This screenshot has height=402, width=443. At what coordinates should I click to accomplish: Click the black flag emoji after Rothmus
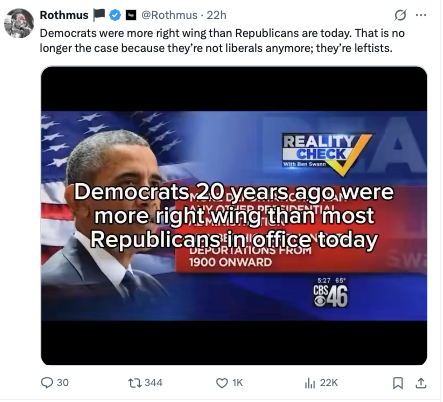(x=99, y=15)
